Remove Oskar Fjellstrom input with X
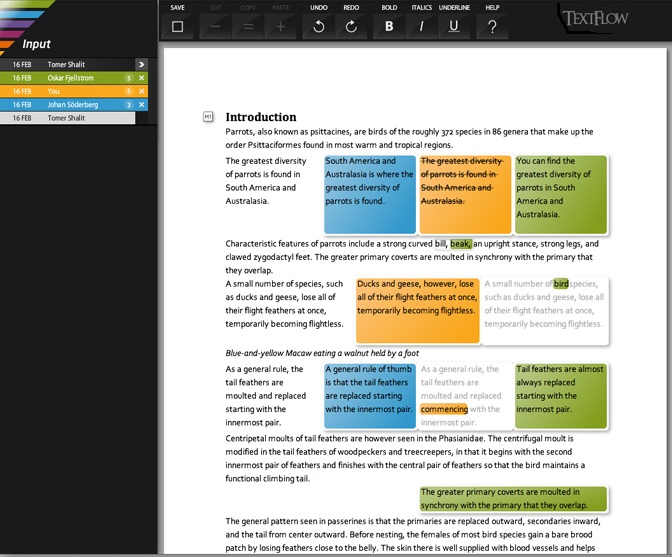Image resolution: width=672 pixels, height=557 pixels. [141, 78]
